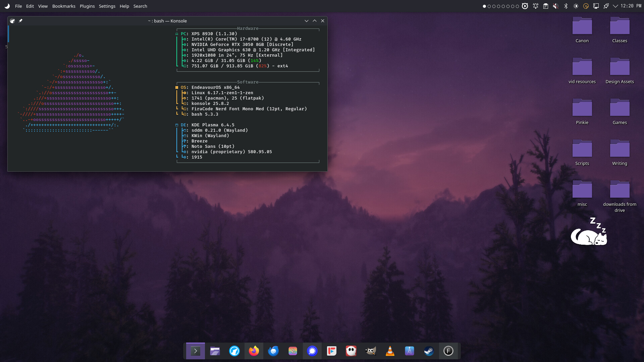
Task: Open the Settings menu
Action: (107, 6)
